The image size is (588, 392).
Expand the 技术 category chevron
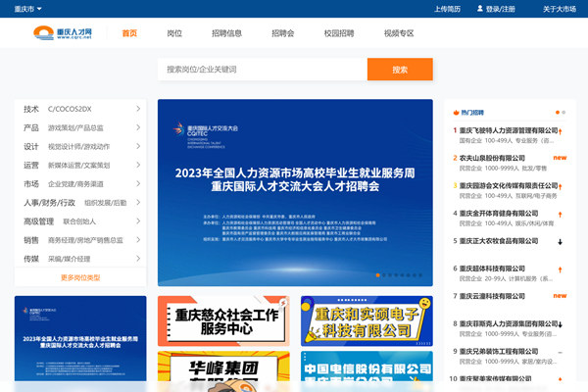tap(138, 109)
